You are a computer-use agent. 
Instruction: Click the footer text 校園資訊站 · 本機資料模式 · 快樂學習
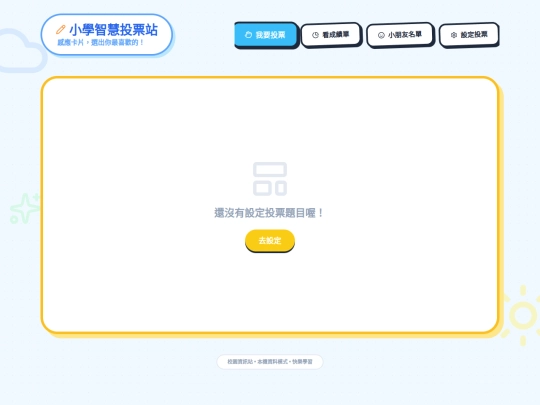pyautogui.click(x=270, y=362)
